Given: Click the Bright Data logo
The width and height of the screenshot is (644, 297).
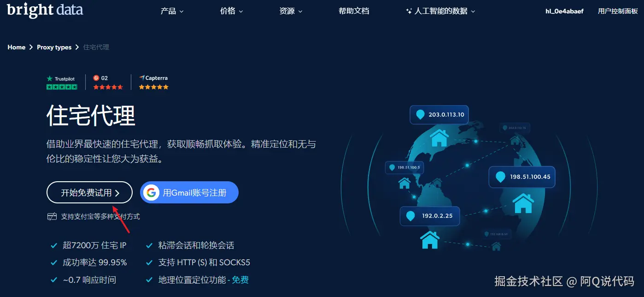Looking at the screenshot, I should [45, 9].
